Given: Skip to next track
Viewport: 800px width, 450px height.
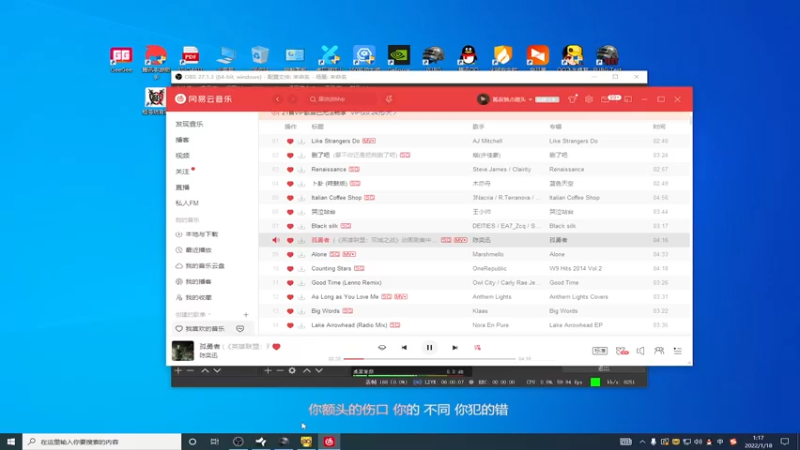Looking at the screenshot, I should [x=455, y=347].
